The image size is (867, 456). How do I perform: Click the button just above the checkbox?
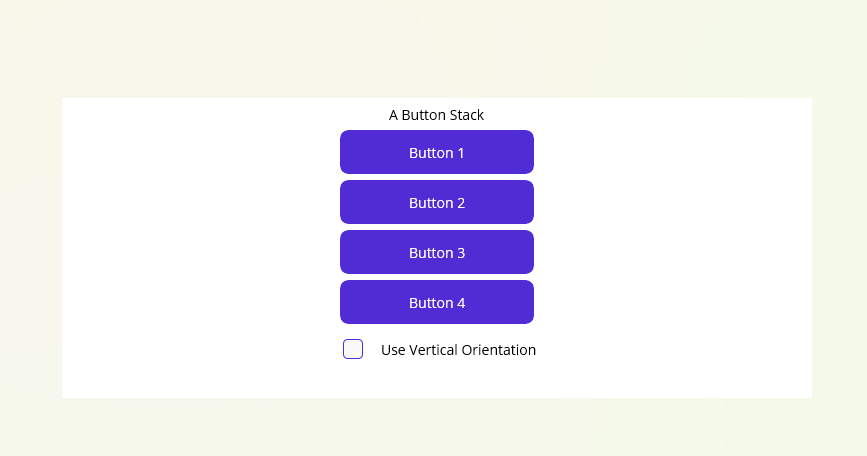437,302
